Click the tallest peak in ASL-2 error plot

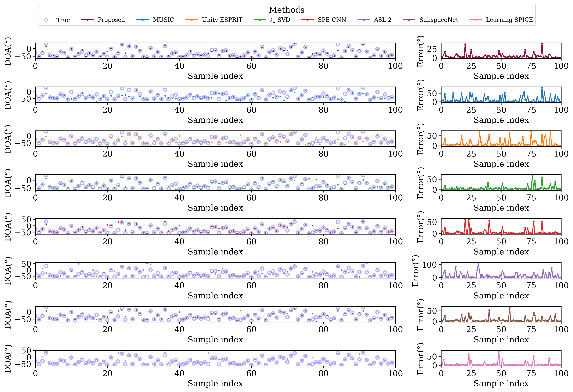pos(478,263)
